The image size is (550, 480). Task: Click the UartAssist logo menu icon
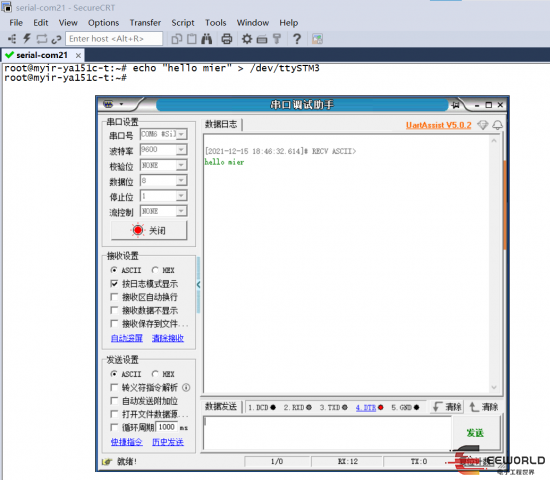pos(108,104)
